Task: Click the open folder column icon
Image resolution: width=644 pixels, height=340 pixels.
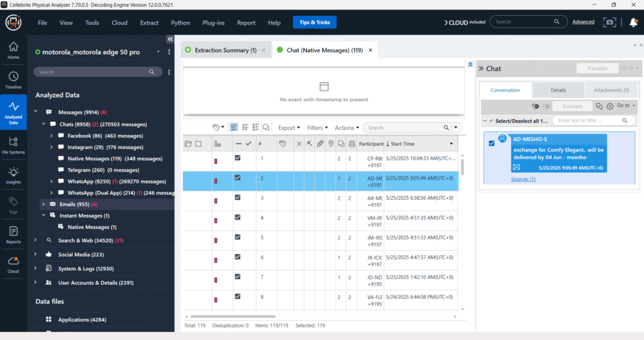Action: click(188, 144)
